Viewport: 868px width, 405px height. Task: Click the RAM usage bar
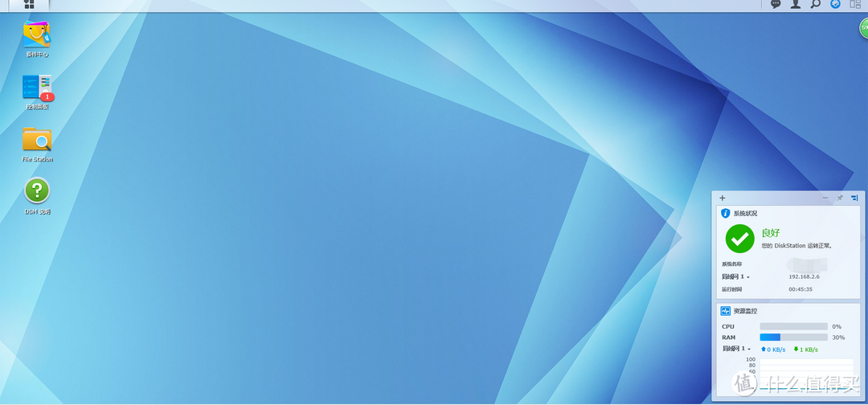[x=793, y=337]
